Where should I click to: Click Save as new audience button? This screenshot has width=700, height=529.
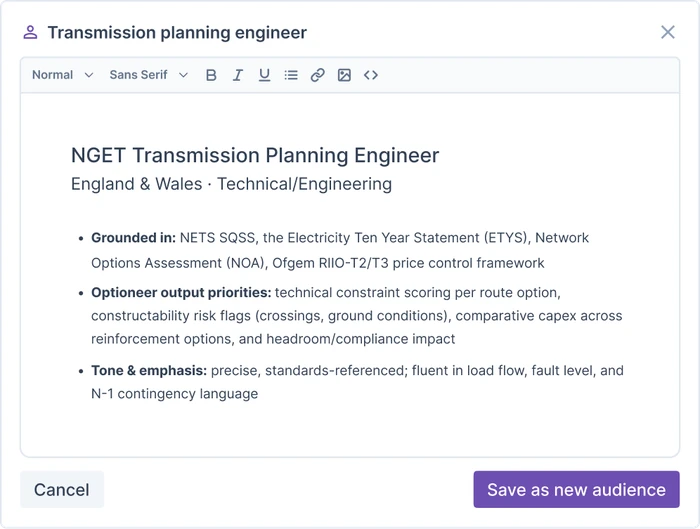tap(576, 489)
